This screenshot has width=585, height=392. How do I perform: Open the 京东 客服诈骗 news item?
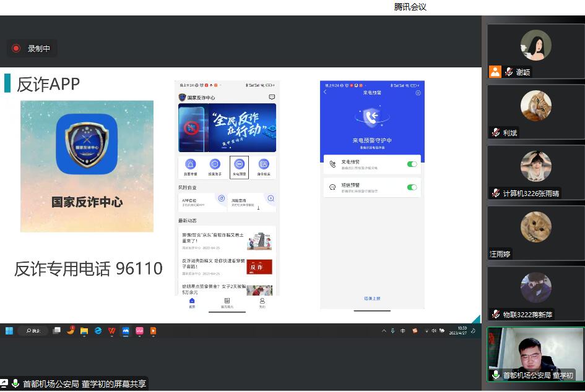227,241
